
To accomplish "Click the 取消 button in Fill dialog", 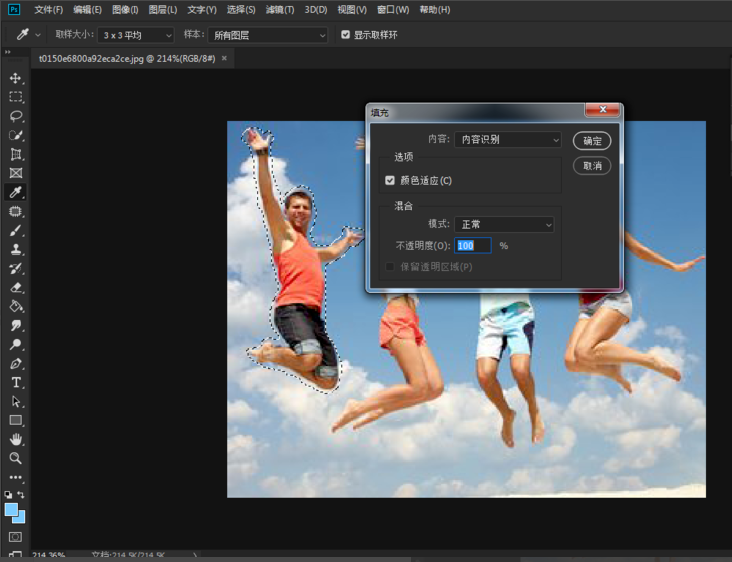I will pos(592,165).
